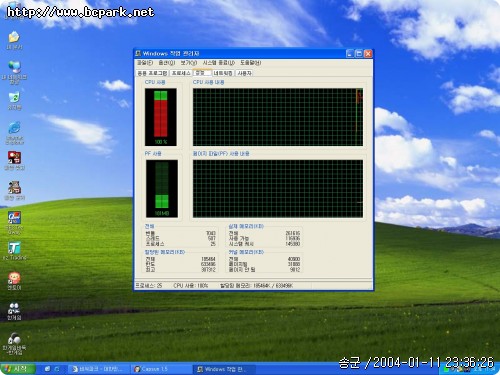Click the CPU usage status bar entry
This screenshot has height=375, width=500.
(191, 286)
